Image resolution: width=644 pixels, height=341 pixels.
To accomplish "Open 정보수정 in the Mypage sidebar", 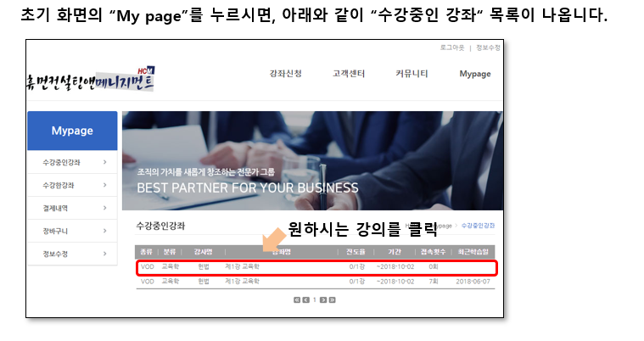I will [x=71, y=253].
